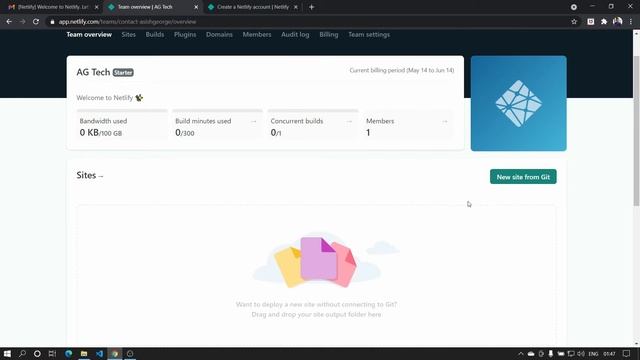Open the Builds nav item

[155, 35]
